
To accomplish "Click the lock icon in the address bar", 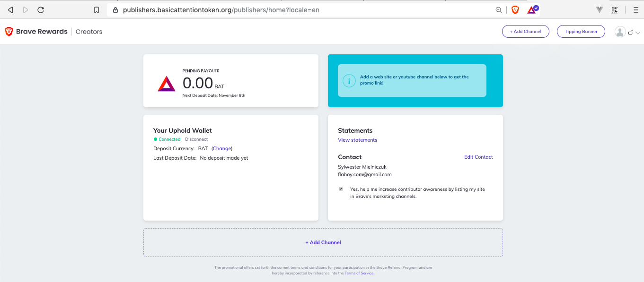I will coord(115,9).
